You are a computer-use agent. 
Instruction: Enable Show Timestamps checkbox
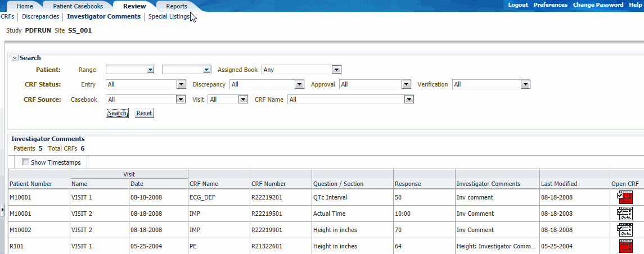25,162
